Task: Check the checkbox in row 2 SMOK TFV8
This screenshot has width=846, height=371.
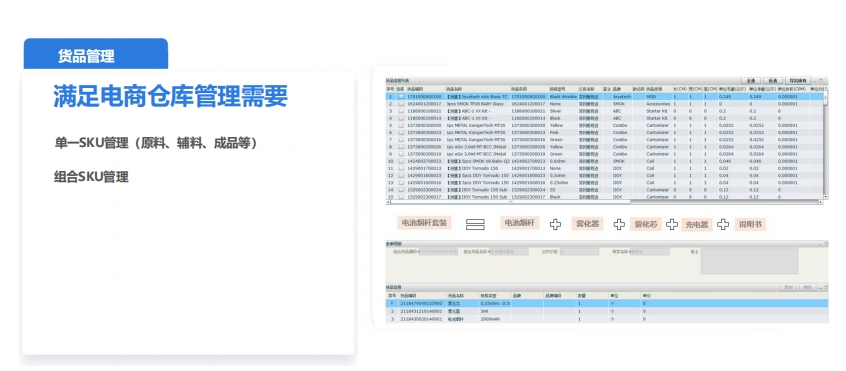Action: point(401,104)
